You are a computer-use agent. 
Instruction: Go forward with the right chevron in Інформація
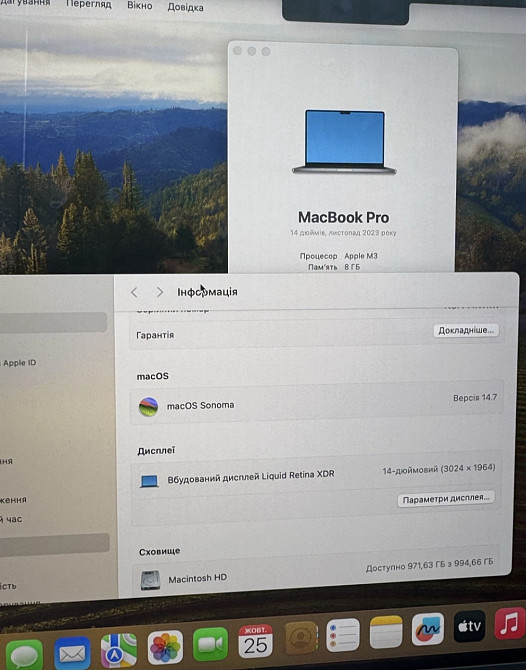point(160,292)
